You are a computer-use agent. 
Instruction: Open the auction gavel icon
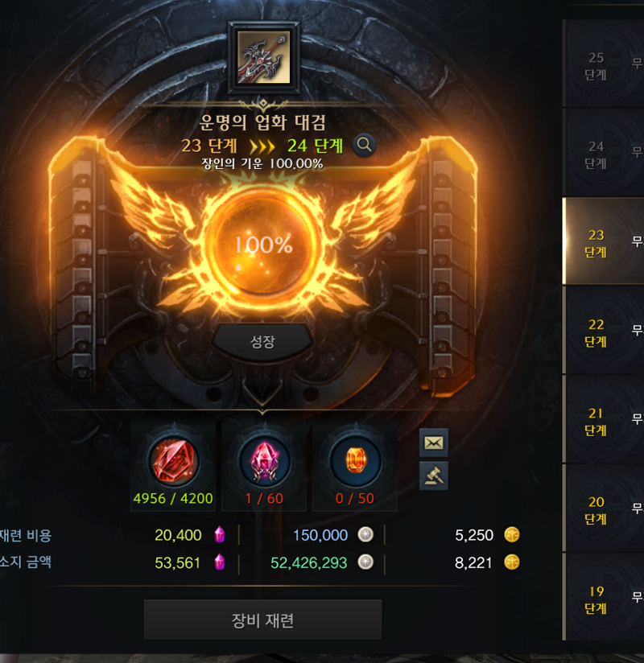coord(434,476)
